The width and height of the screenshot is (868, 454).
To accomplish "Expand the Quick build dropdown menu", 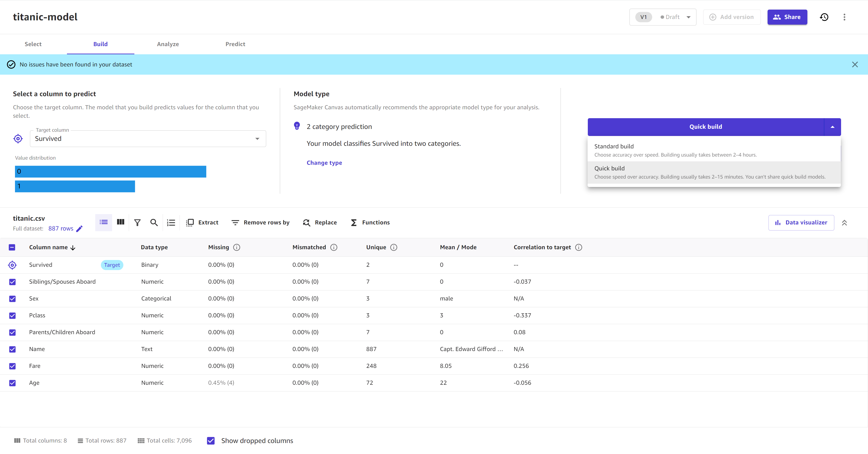I will coord(832,126).
